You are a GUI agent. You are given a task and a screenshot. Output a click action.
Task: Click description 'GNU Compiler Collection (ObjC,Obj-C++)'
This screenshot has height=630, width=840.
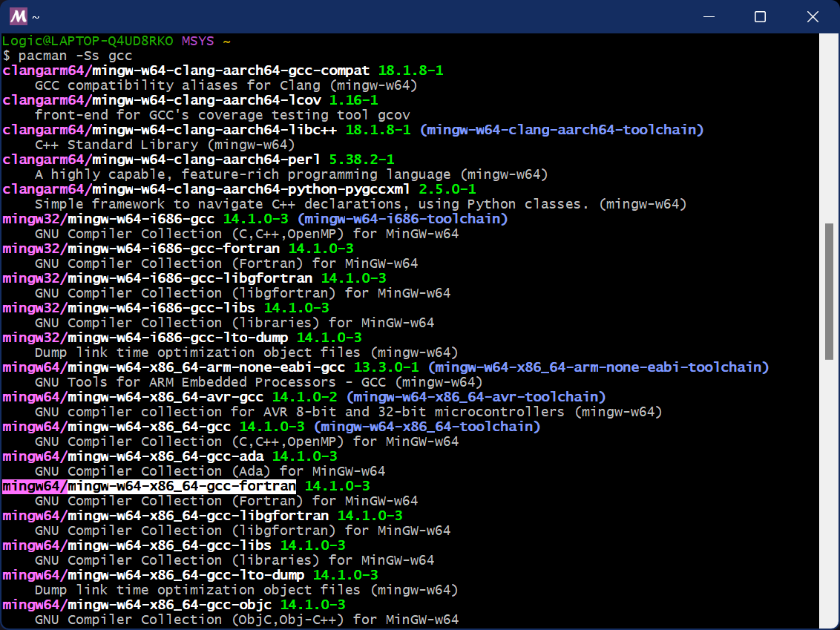189,620
